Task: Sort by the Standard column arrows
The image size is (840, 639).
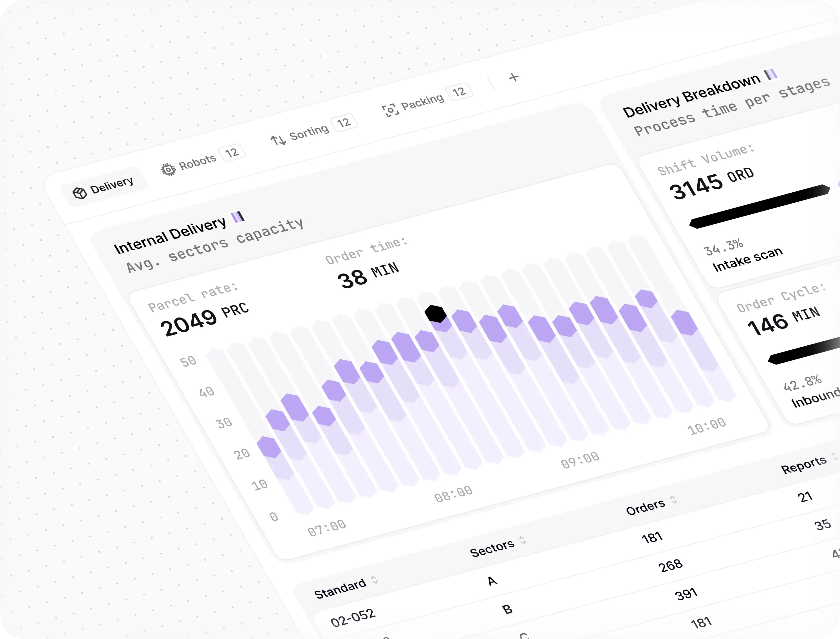Action: [375, 580]
